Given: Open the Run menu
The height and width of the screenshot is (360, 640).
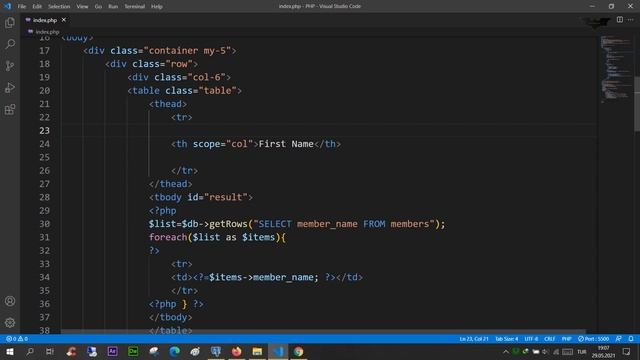Looking at the screenshot, I should pos(113,6).
